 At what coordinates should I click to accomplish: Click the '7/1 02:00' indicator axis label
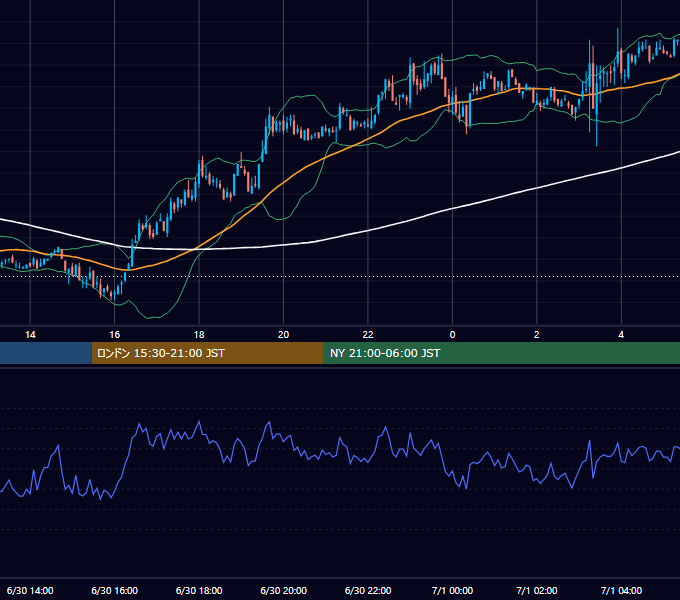(x=536, y=590)
